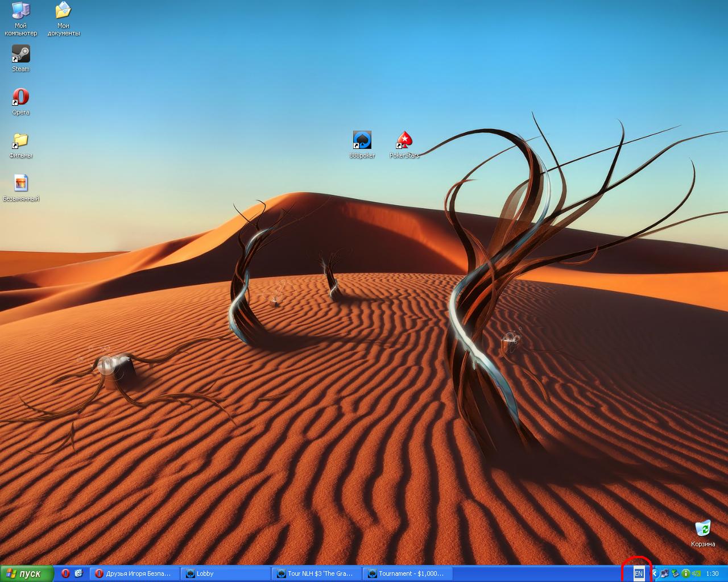Click the taskbar clock showing 1:30
The height and width of the screenshot is (582, 728).
[712, 573]
